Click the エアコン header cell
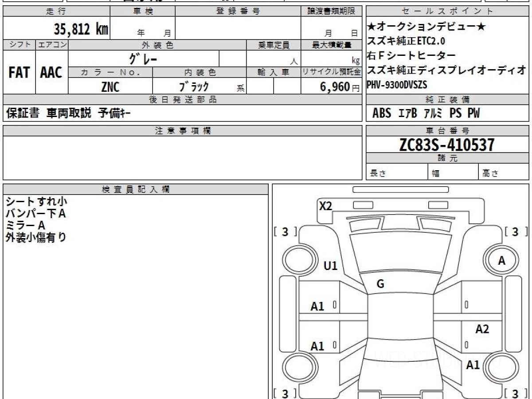The height and width of the screenshot is (399, 532). pyautogui.click(x=52, y=45)
